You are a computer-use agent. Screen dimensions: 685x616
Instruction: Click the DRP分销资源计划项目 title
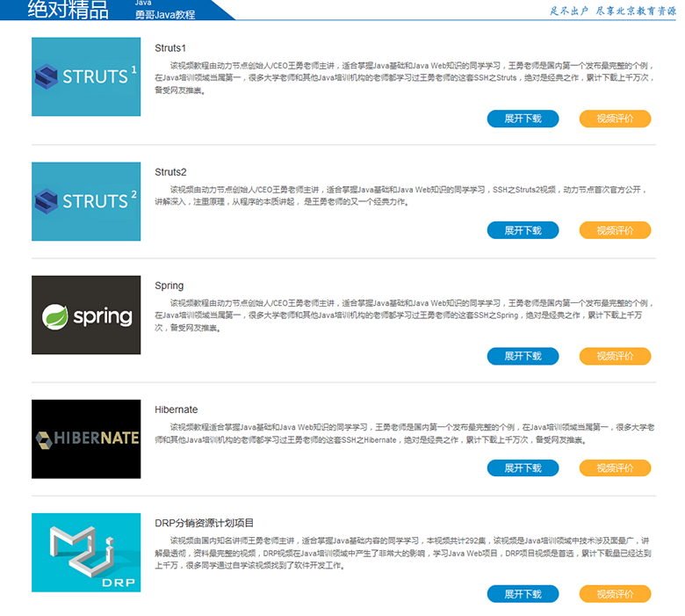204,523
